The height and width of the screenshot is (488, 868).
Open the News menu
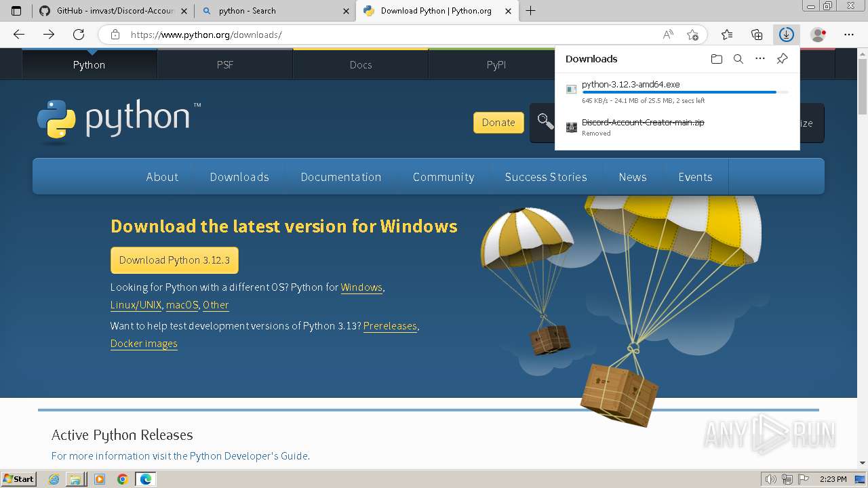pyautogui.click(x=633, y=177)
